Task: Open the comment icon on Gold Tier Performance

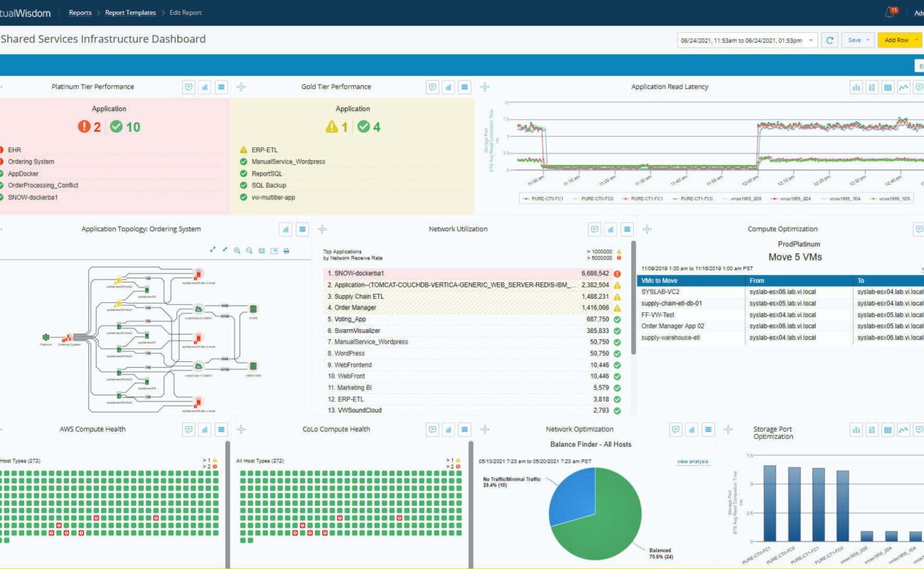Action: [432, 87]
